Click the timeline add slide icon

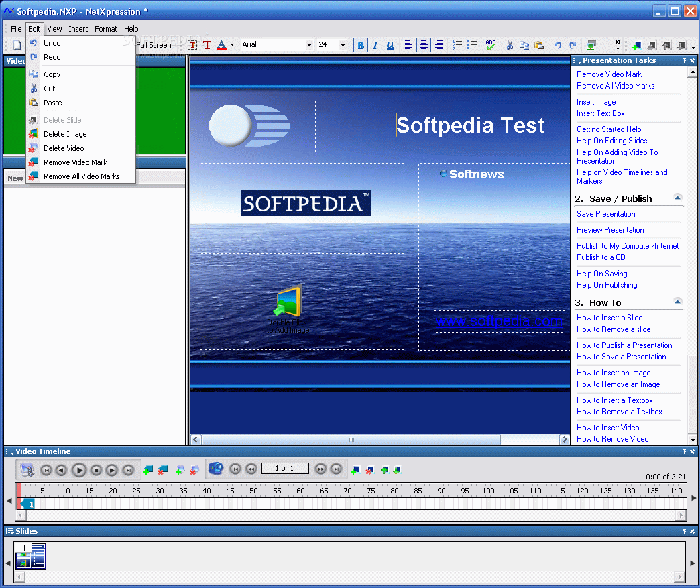click(355, 470)
